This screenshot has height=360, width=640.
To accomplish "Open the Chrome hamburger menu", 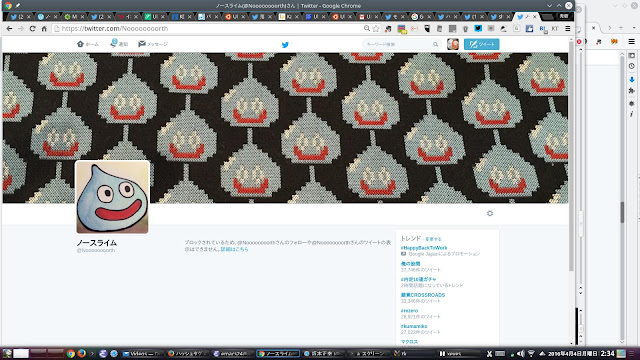I will pyautogui.click(x=568, y=29).
